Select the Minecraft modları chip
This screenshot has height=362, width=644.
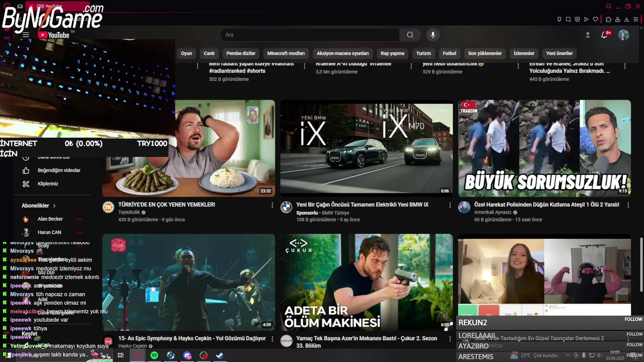point(286,53)
